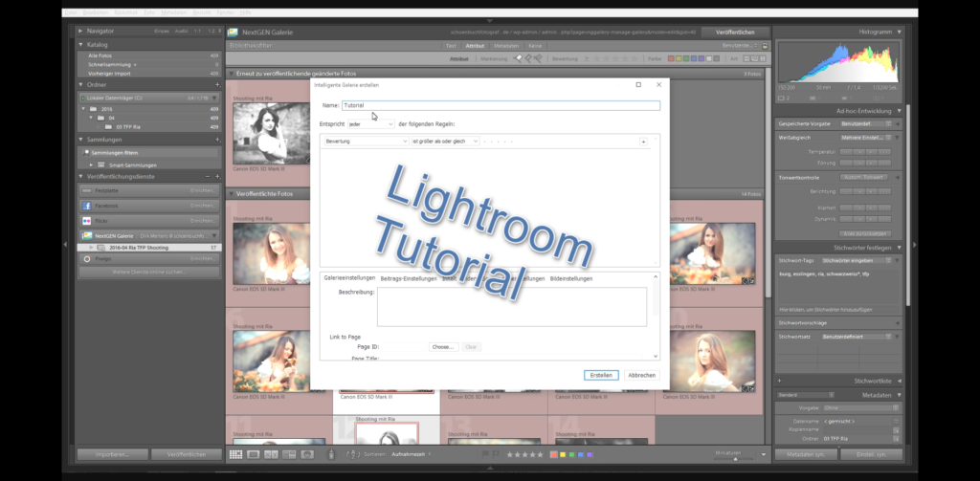980x481 pixels.
Task: Click the gallery Name input field
Action: (501, 105)
